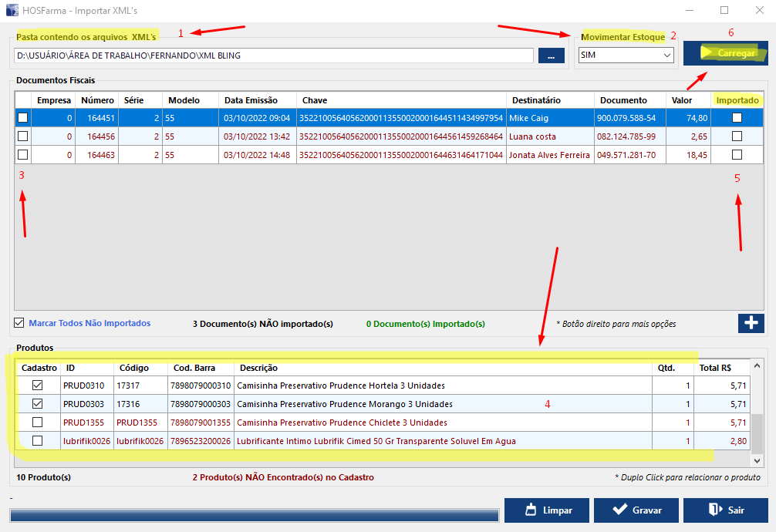Sort by the Data Emissão column header
This screenshot has height=532, width=776.
(257, 100)
